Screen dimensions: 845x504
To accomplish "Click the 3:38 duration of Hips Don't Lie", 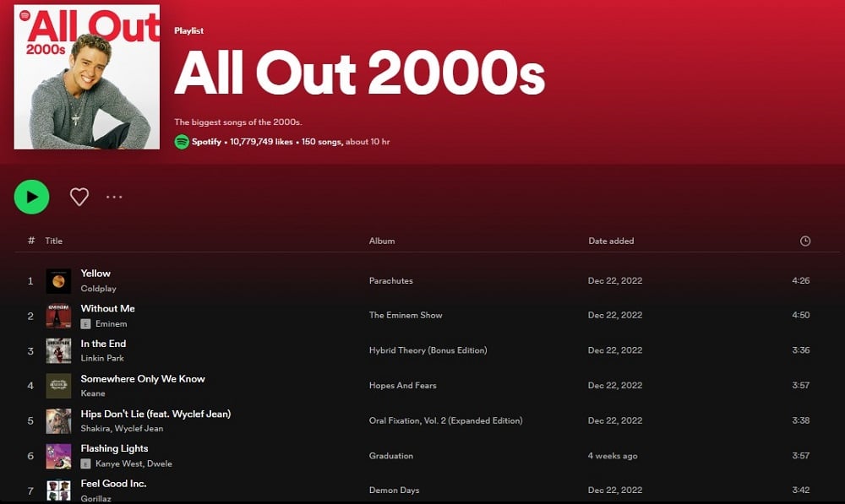I will (x=801, y=420).
